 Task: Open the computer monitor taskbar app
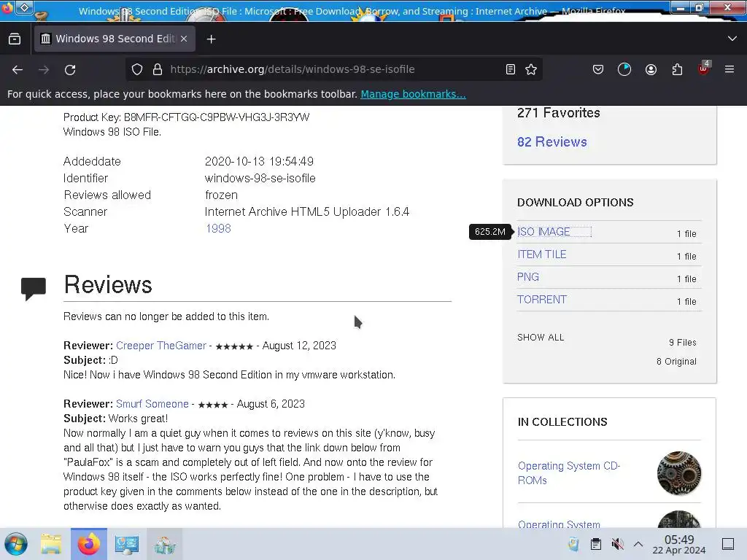(127, 544)
